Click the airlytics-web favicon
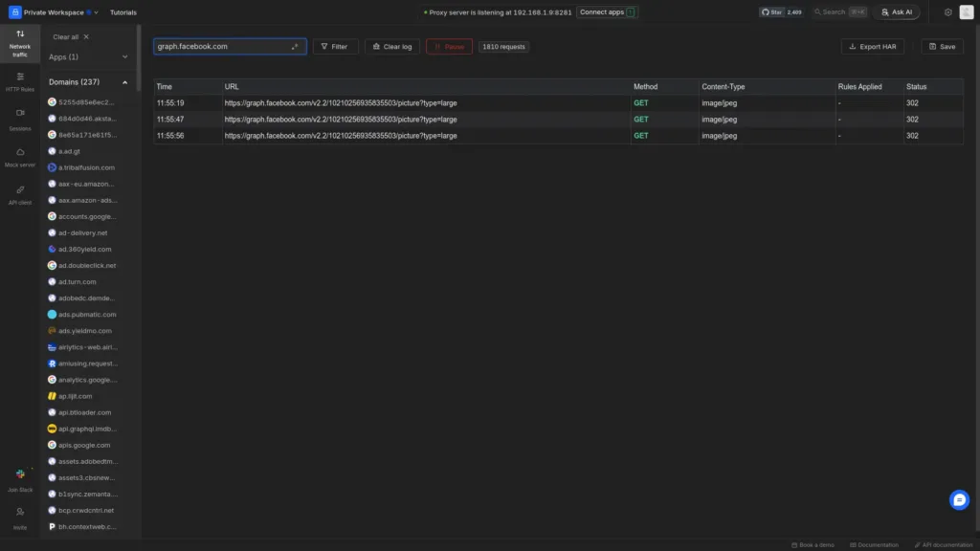The height and width of the screenshot is (551, 980). click(x=52, y=347)
